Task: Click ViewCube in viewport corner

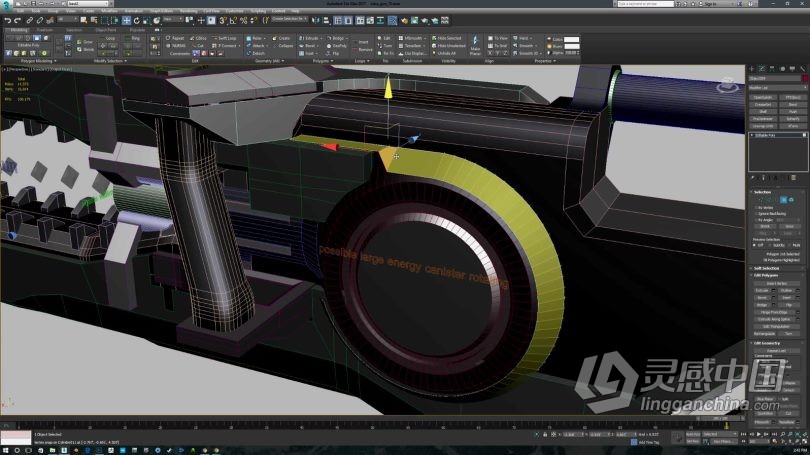Action: click(727, 85)
